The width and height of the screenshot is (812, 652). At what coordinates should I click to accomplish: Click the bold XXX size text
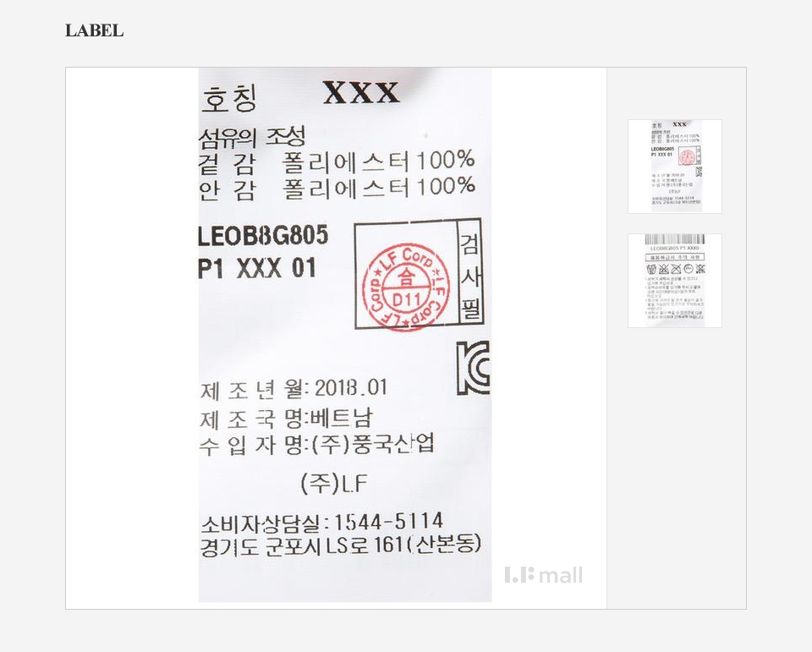[361, 93]
